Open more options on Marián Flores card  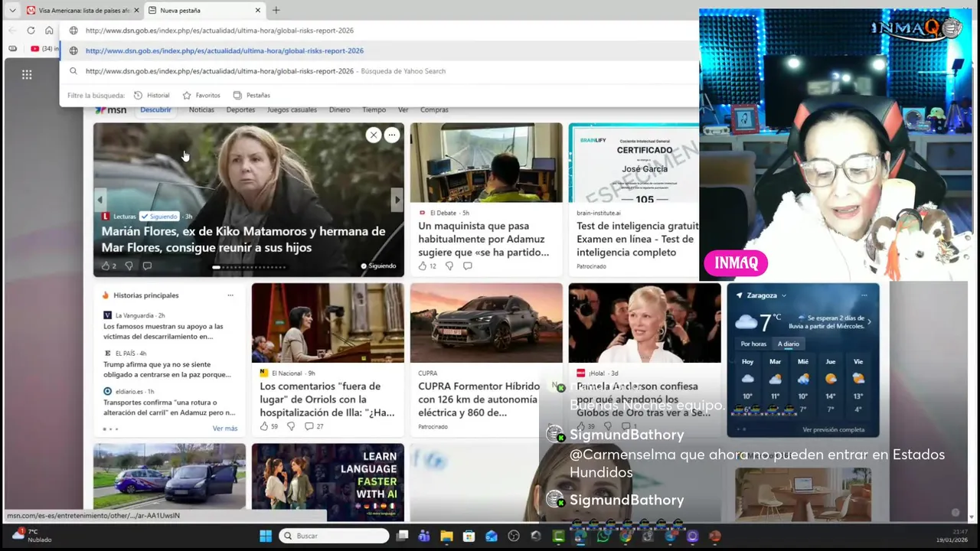(391, 135)
